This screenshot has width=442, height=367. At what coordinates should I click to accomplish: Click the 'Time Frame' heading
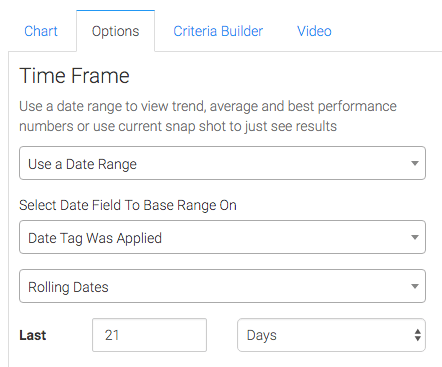click(x=74, y=76)
